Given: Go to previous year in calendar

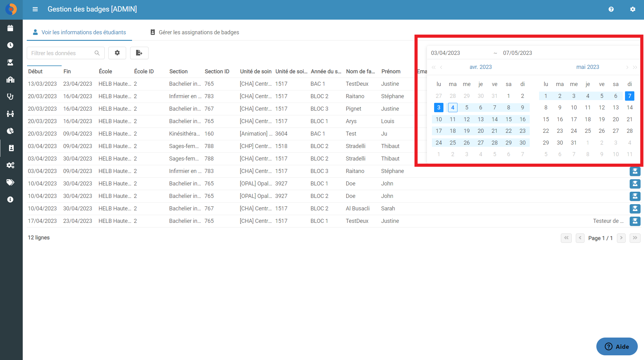Looking at the screenshot, I should pyautogui.click(x=433, y=67).
